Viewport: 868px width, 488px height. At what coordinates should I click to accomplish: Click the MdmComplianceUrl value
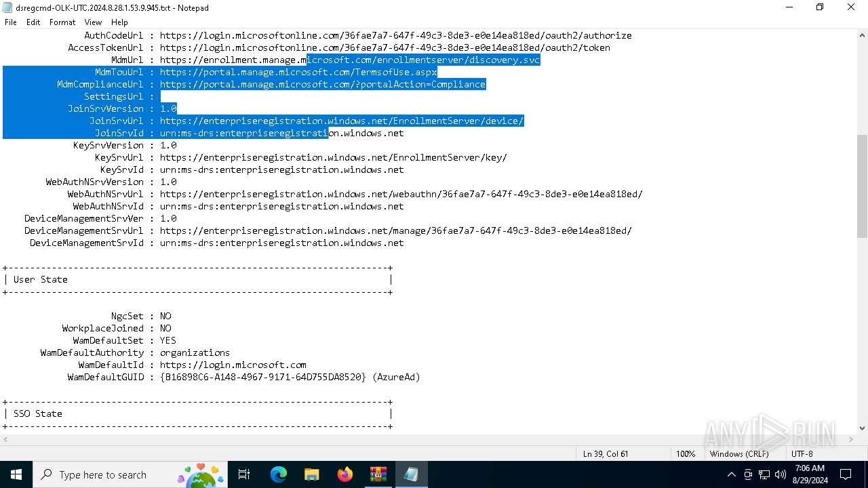(x=323, y=84)
